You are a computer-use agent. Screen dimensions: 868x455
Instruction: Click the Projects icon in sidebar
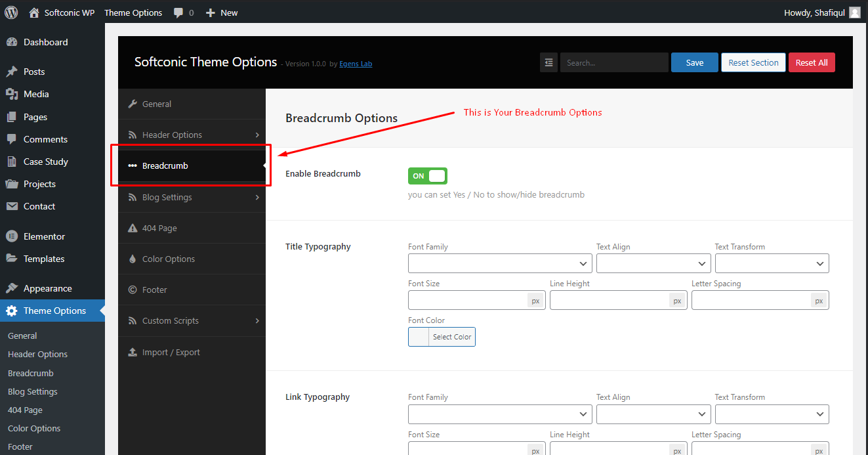(x=12, y=184)
